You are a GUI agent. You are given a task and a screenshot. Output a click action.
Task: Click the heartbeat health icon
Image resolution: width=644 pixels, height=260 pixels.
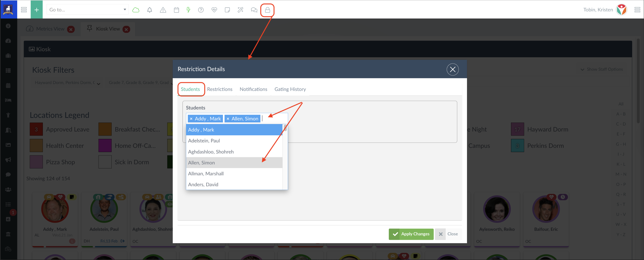tap(214, 10)
